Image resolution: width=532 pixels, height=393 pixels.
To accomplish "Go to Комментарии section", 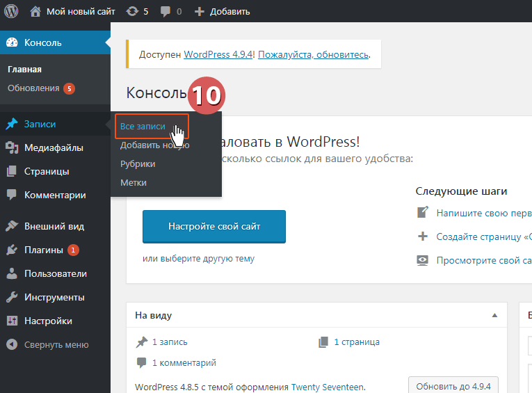I will pos(56,195).
